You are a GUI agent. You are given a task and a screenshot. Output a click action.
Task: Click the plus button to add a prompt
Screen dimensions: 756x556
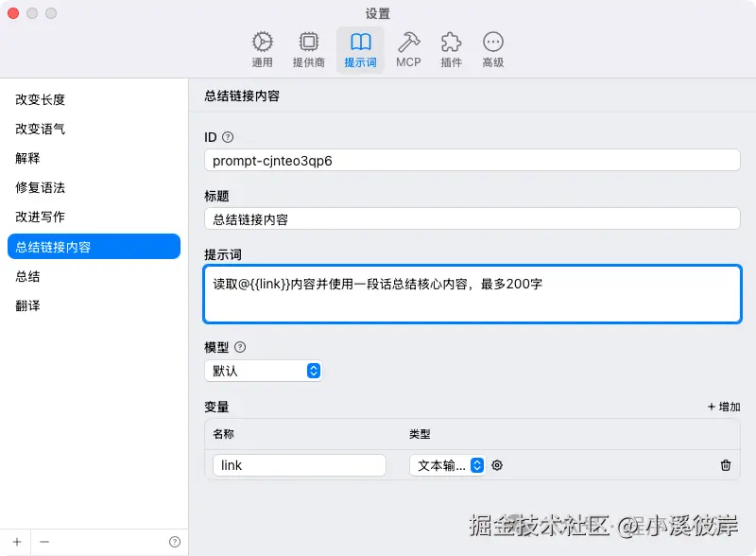tap(17, 540)
